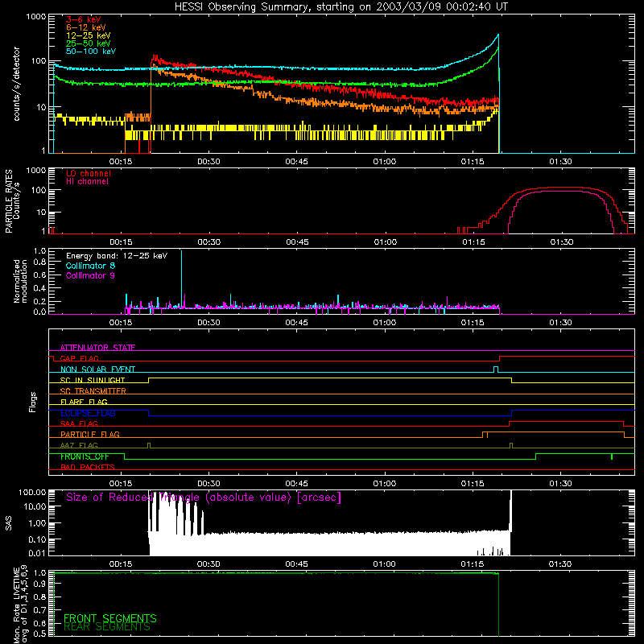The width and height of the screenshot is (644, 644).
Task: Select the Collimator 8 legend label
Action: (x=90, y=266)
